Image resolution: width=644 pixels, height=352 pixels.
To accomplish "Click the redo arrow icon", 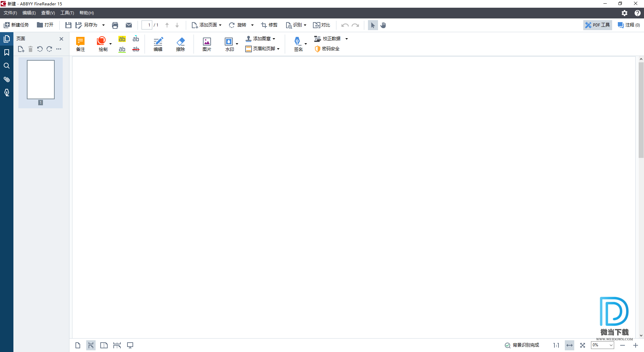I will tap(356, 25).
